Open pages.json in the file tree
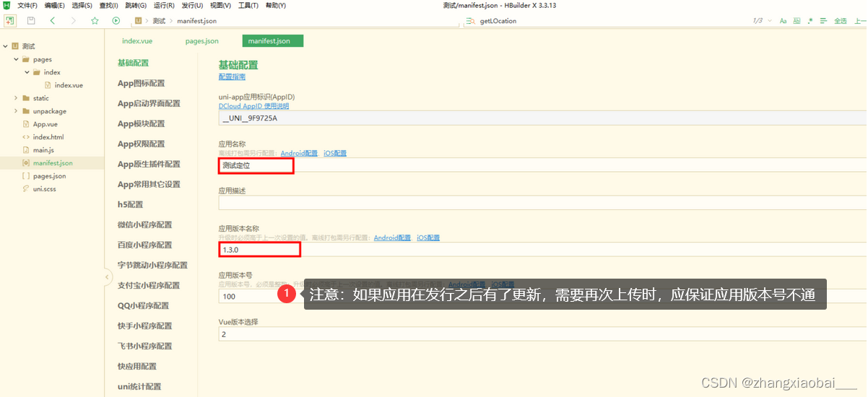868x397 pixels. tap(49, 176)
